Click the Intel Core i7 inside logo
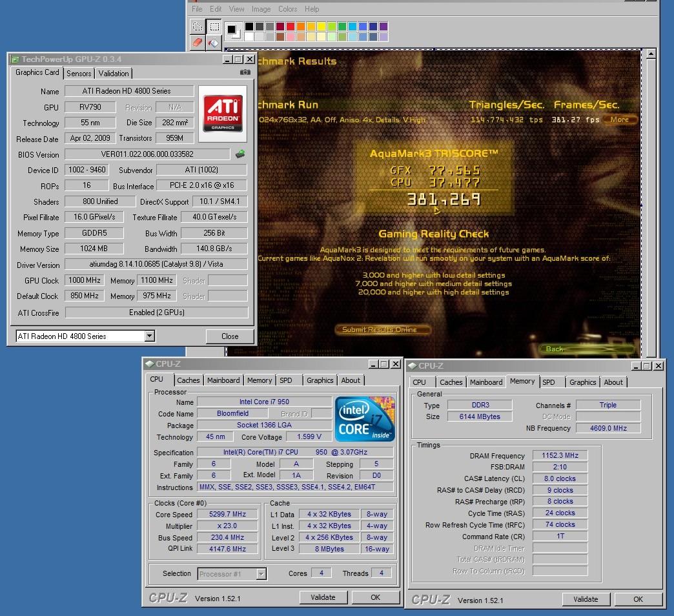 (365, 419)
